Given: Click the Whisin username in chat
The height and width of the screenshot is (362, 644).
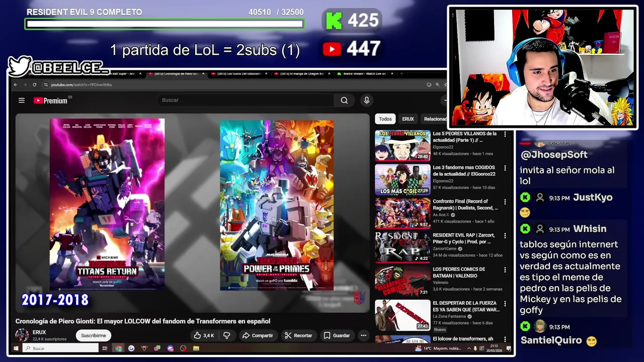Looking at the screenshot, I should [x=590, y=229].
